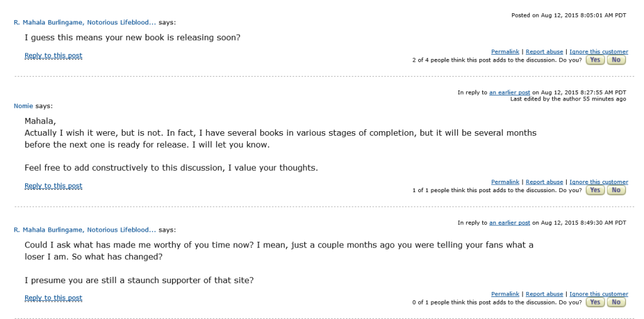The image size is (644, 319).
Task: Open Nomie's author profile link
Action: pos(23,105)
